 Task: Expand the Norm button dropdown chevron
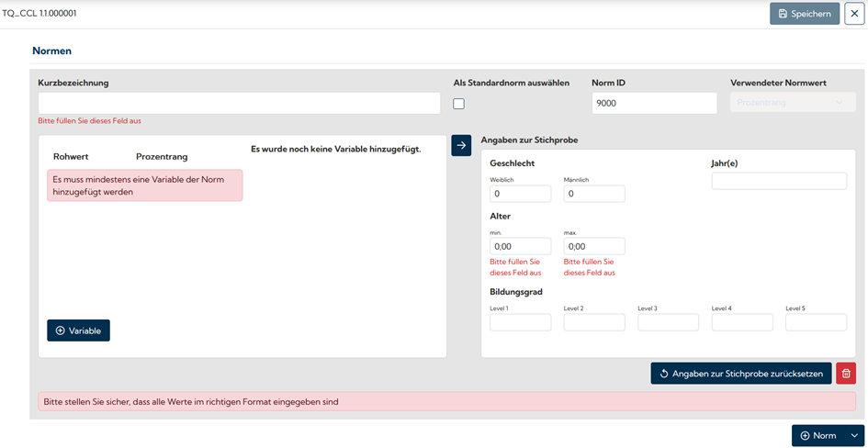pos(855,435)
